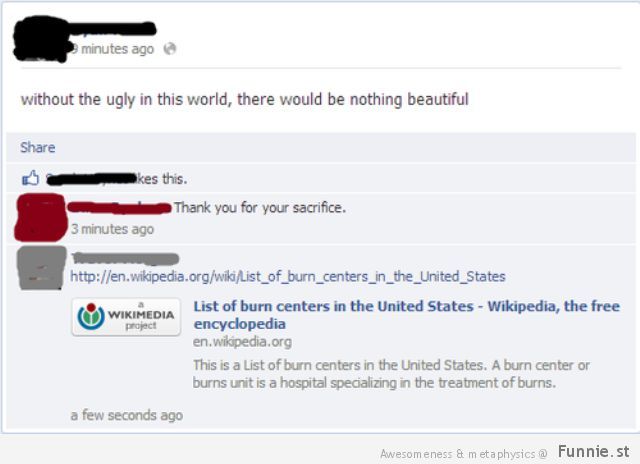Viewport: 640px width, 464px height.
Task: Click the redacted post author's profile picture
Action: coord(41,39)
